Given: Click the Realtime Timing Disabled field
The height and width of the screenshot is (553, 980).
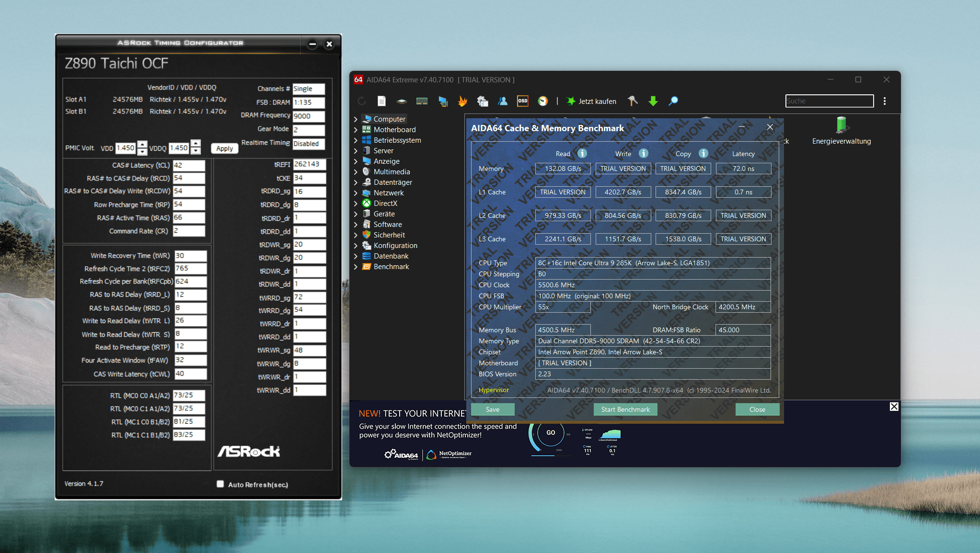Looking at the screenshot, I should [x=309, y=144].
